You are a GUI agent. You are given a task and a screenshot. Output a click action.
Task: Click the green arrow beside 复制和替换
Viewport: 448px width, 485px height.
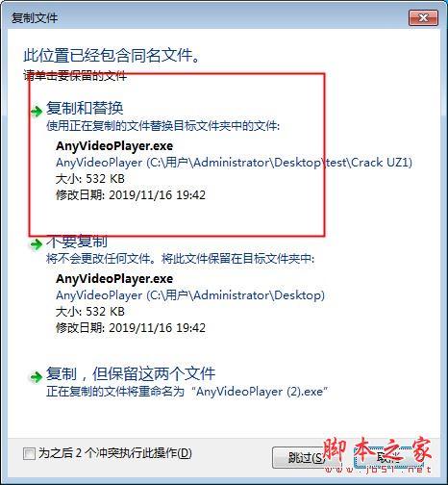point(37,112)
